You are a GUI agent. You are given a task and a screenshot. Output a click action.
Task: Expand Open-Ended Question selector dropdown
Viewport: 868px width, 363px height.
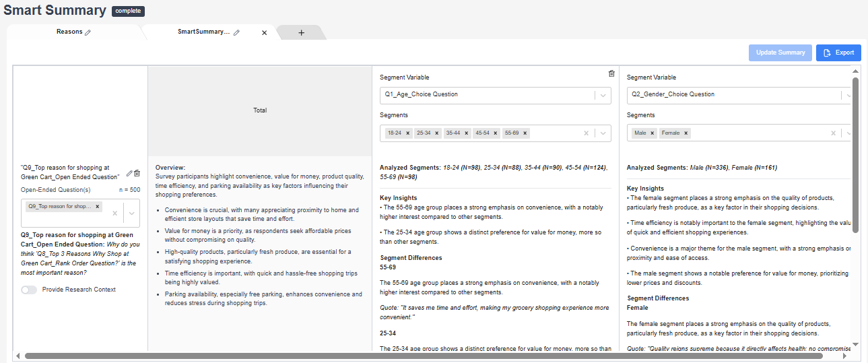(132, 213)
